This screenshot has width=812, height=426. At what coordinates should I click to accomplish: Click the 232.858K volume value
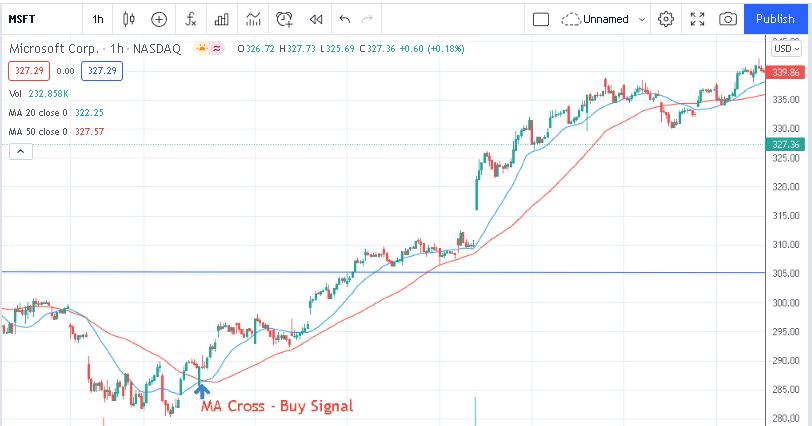click(48, 94)
